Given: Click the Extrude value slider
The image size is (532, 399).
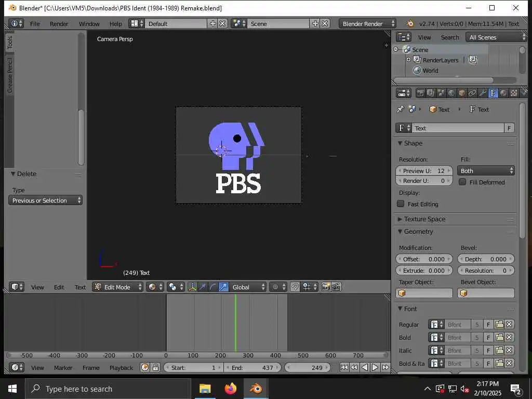Looking at the screenshot, I should click(424, 270).
